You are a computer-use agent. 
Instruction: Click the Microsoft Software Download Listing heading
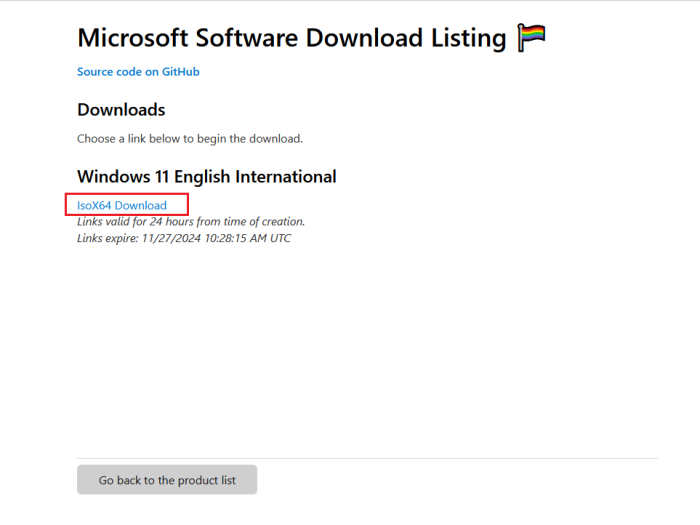[292, 38]
